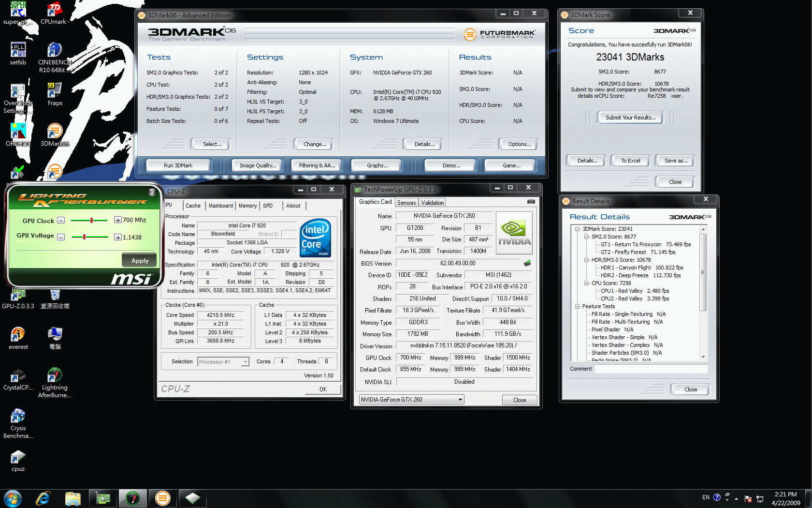Open the Fraps desktop icon
The height and width of the screenshot is (508, 812).
click(x=55, y=94)
